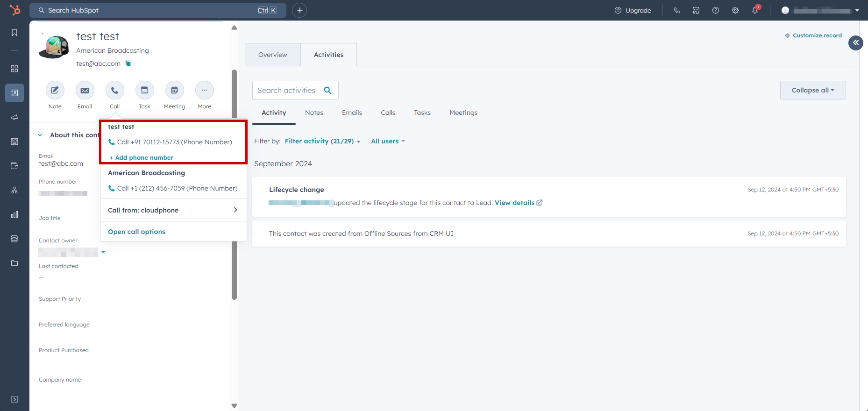Click the create new plus button
This screenshot has height=411, width=868.
point(299,10)
